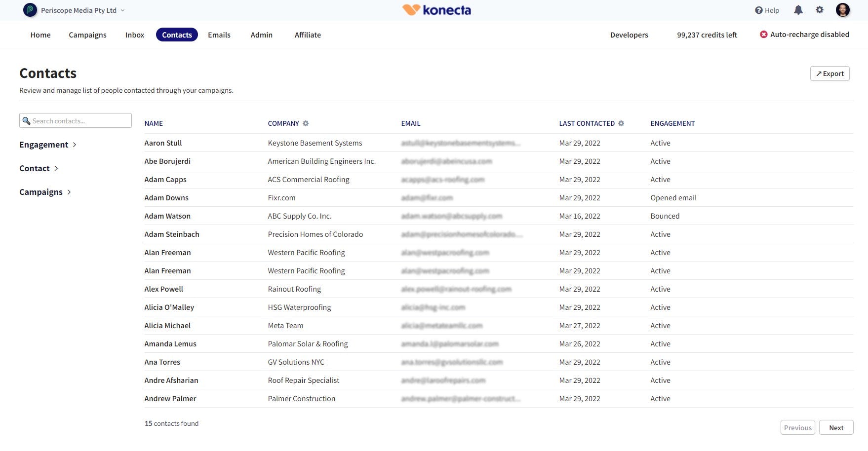Viewport: 868px width, 451px height.
Task: Open the LAST CONTACTED column filter gear
Action: [x=621, y=123]
